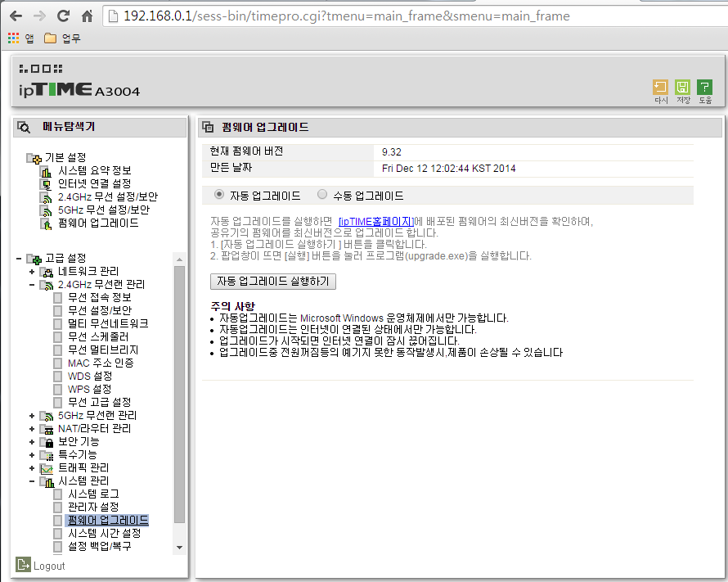Open 시스템 로그 menu item
This screenshot has height=582, width=728.
coord(93,494)
